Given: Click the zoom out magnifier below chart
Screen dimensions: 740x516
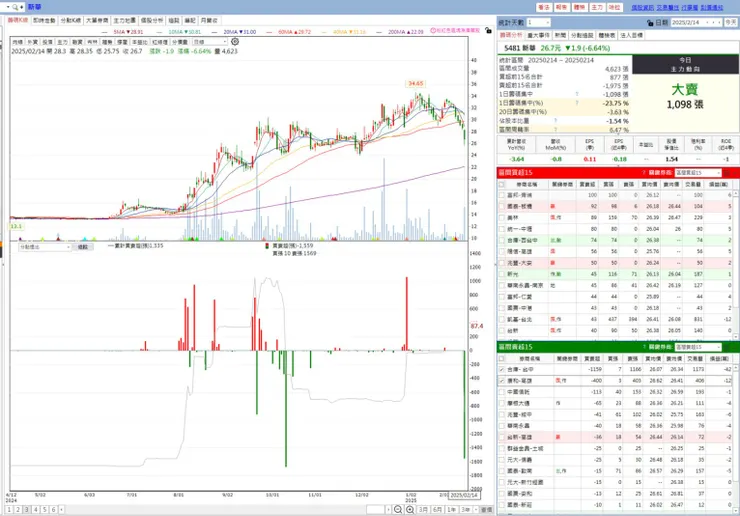Looking at the screenshot, I should point(398,509).
